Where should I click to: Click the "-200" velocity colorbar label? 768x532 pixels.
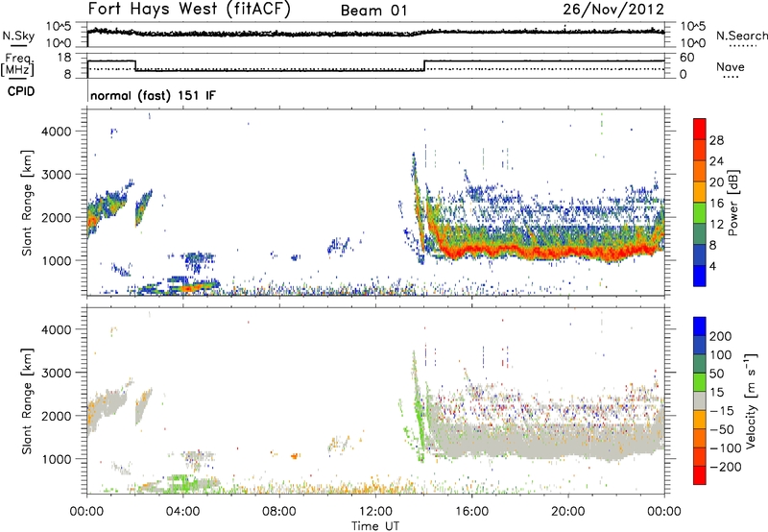point(726,467)
